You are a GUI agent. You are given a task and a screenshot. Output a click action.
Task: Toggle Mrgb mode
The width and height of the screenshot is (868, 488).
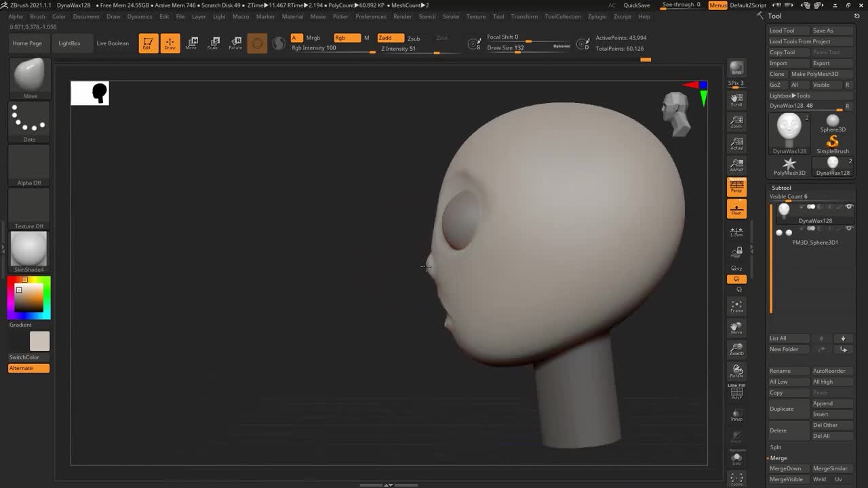point(313,38)
